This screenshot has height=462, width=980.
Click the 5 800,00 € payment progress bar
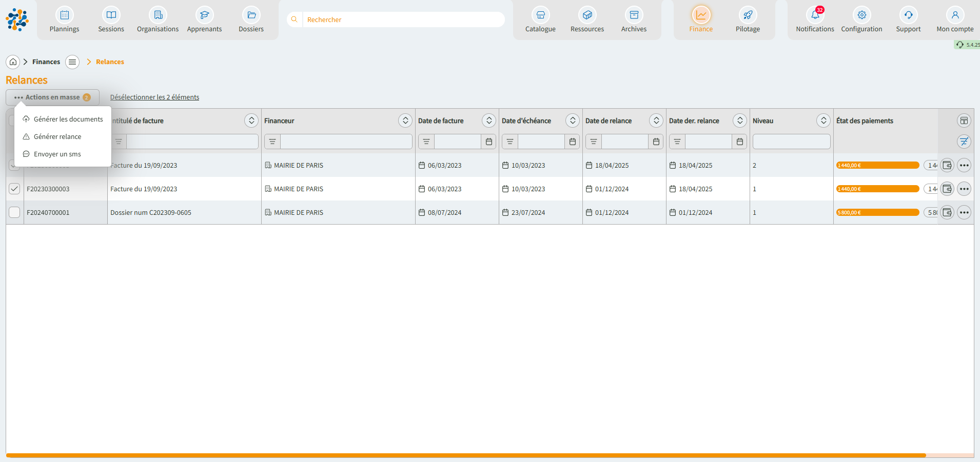(877, 212)
